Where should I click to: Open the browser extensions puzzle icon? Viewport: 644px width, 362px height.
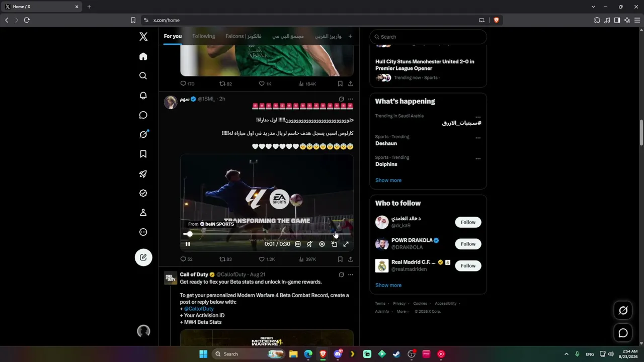tap(597, 20)
